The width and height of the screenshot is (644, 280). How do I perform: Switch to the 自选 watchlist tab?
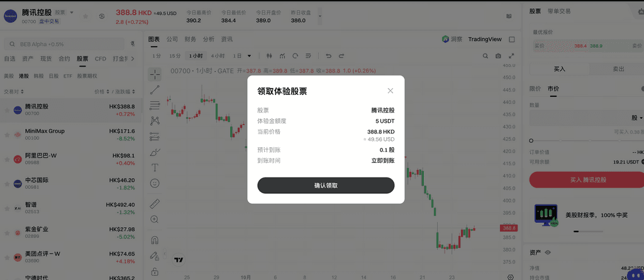[9, 59]
